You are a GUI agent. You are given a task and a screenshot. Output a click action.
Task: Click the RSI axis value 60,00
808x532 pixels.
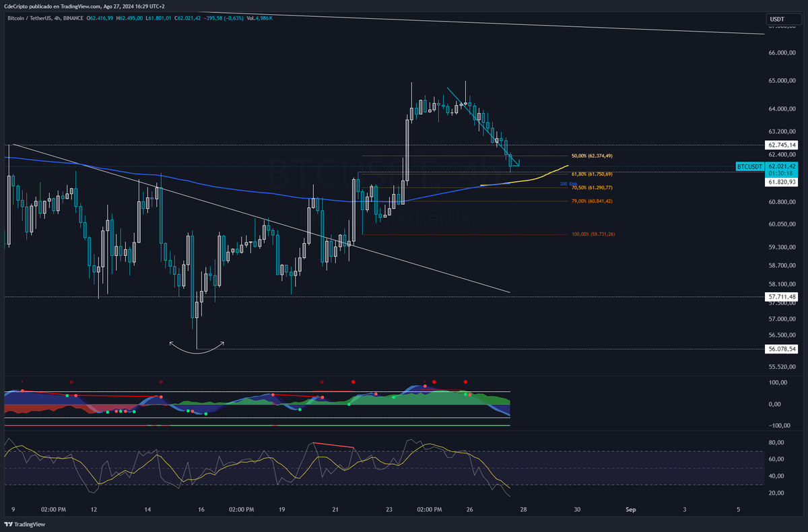[776, 459]
